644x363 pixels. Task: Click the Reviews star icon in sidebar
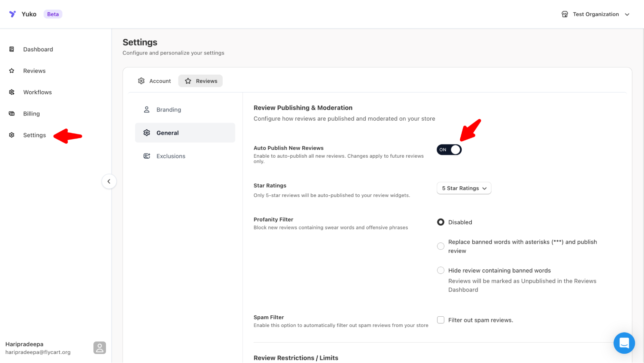click(x=12, y=71)
